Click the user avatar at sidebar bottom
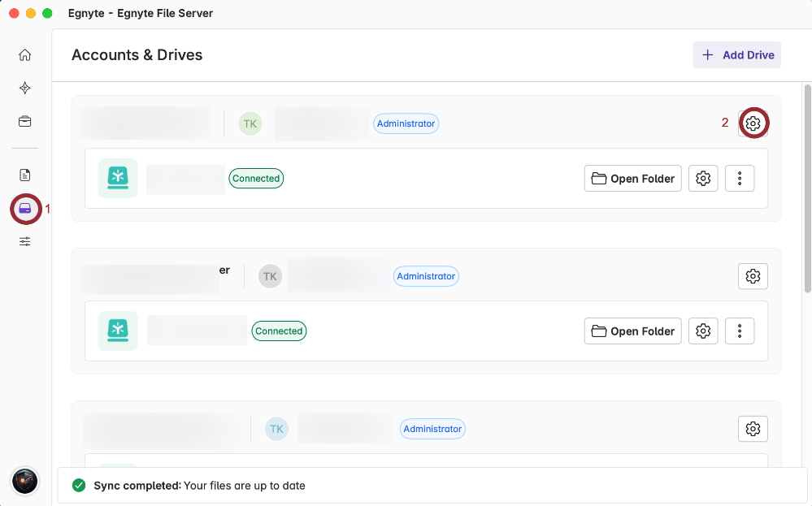 (25, 481)
